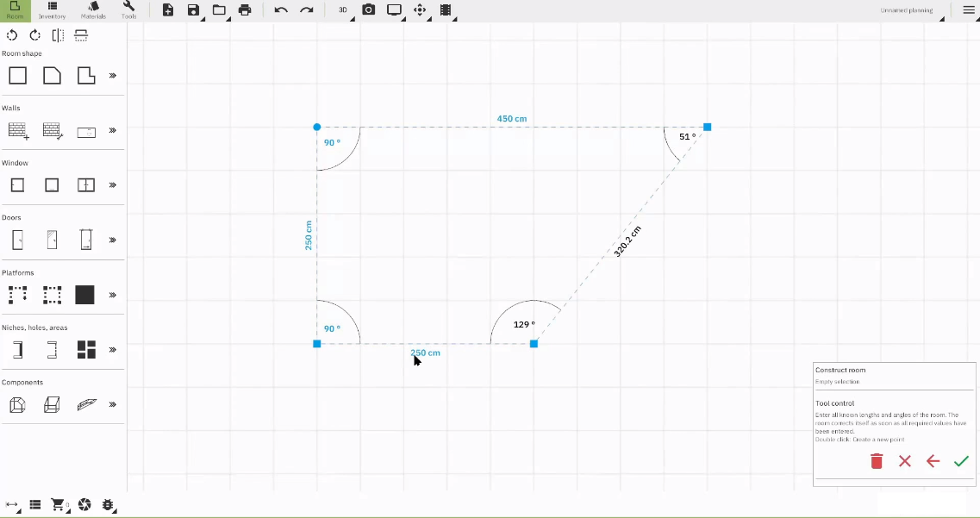Rotate the room counterclockwise

tap(11, 35)
